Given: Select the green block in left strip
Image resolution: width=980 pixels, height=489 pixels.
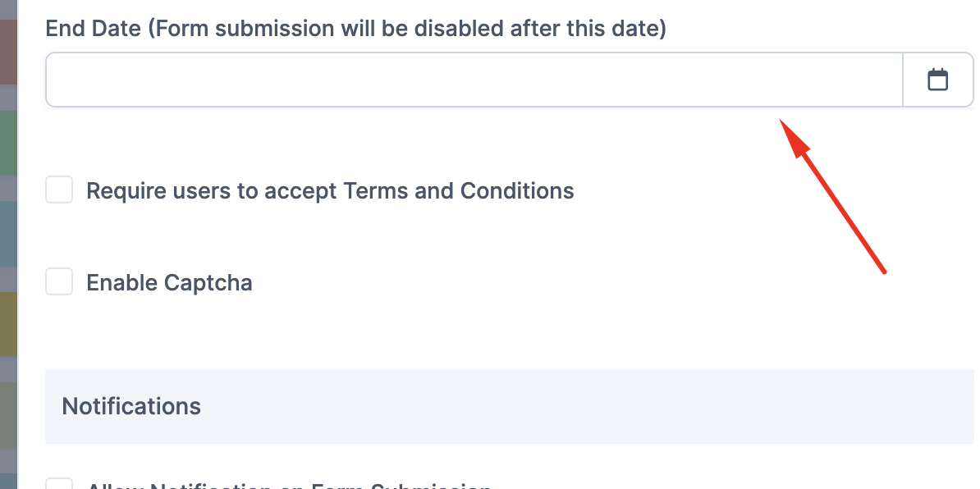Looking at the screenshot, I should click(8, 143).
